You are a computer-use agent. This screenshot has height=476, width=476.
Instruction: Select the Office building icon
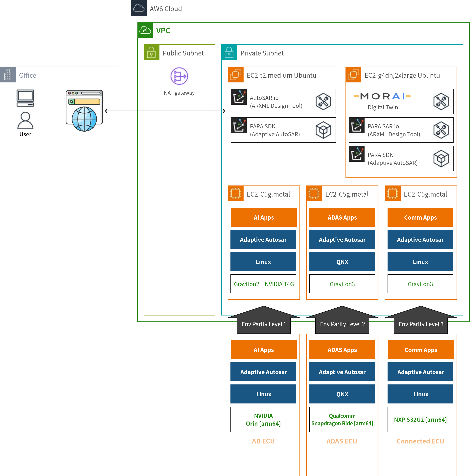(x=8, y=75)
